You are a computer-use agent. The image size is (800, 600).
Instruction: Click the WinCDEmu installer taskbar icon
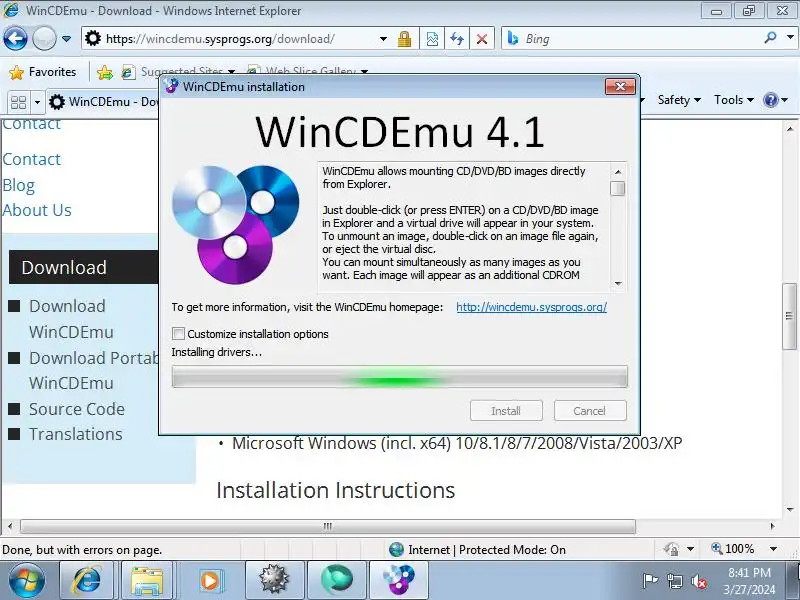[x=398, y=581]
